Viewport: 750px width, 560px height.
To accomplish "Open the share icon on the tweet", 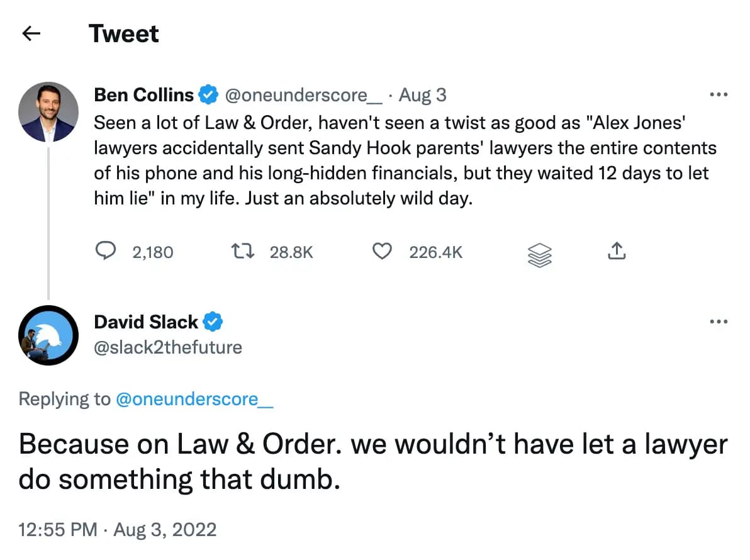I will (617, 250).
